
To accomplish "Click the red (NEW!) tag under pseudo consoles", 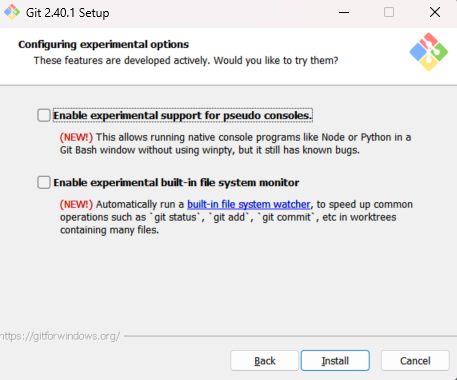I will (76, 137).
